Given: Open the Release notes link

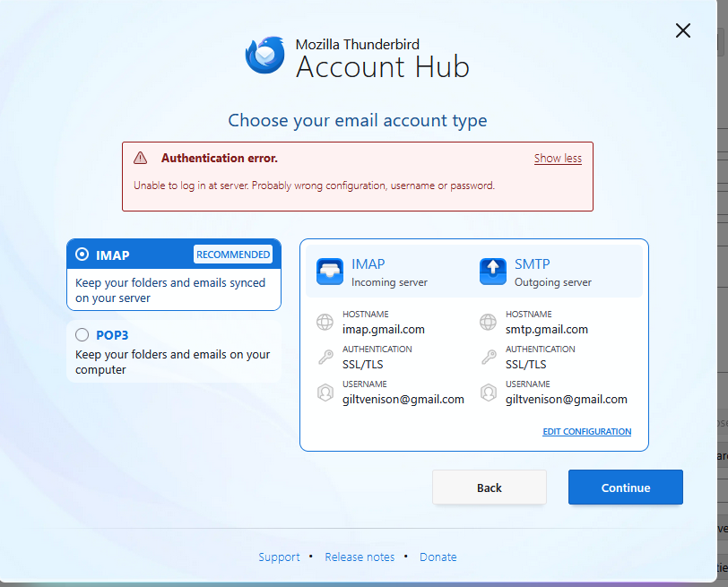Looking at the screenshot, I should point(360,557).
